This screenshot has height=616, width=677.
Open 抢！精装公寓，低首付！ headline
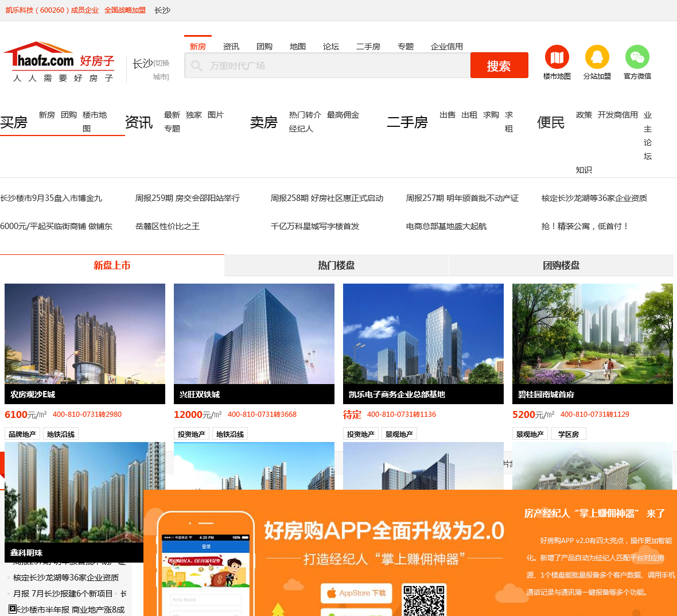coord(585,226)
